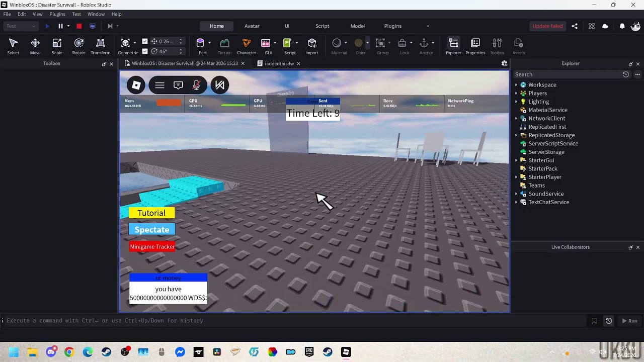Open the Geometric mode dropdown arrow

click(x=135, y=43)
